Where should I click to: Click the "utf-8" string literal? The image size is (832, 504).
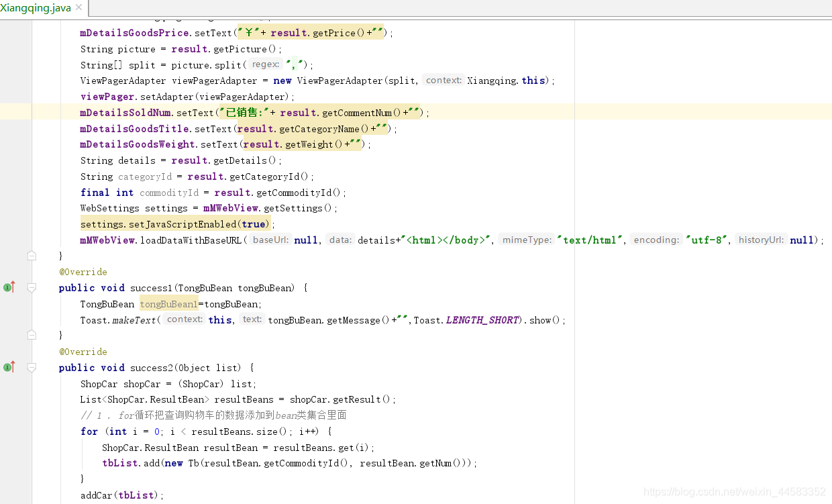[707, 240]
